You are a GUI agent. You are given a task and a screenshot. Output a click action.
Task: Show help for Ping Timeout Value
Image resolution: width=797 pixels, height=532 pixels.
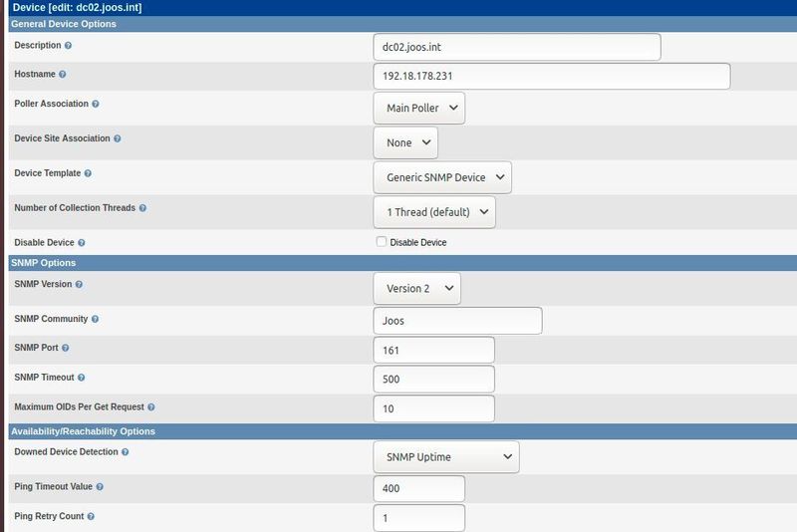[100, 487]
